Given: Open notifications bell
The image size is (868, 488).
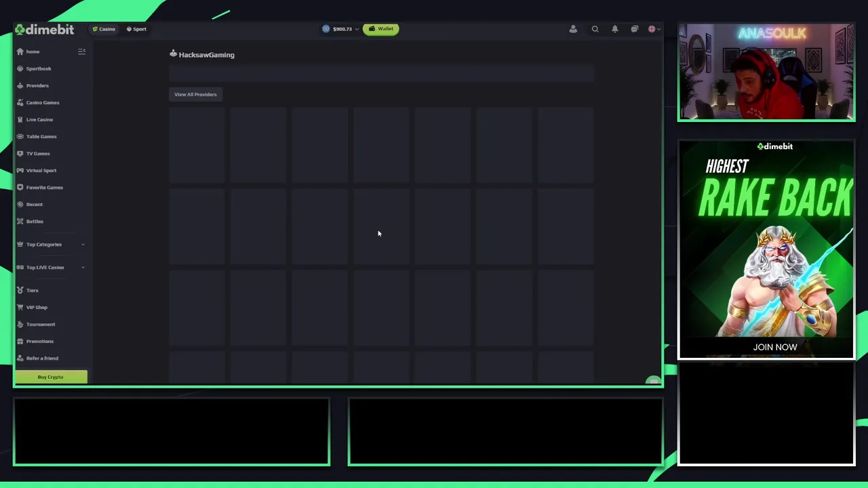Looking at the screenshot, I should click(x=614, y=29).
